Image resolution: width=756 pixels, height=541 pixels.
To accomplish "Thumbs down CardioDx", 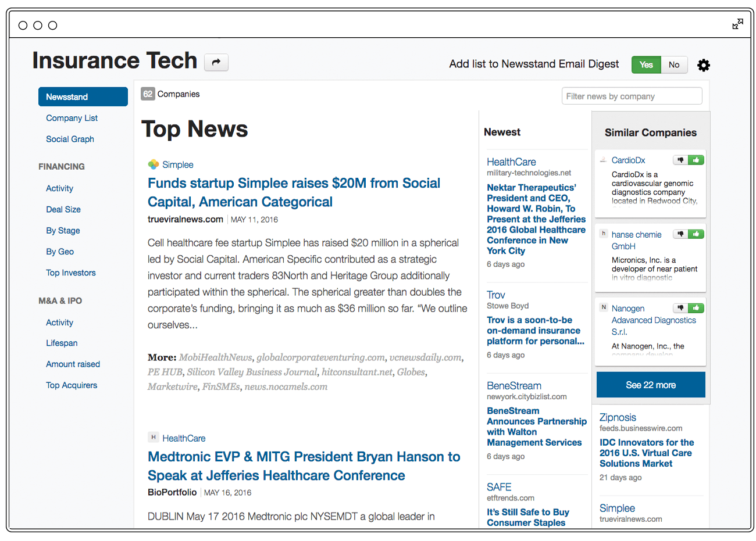I will tap(680, 160).
